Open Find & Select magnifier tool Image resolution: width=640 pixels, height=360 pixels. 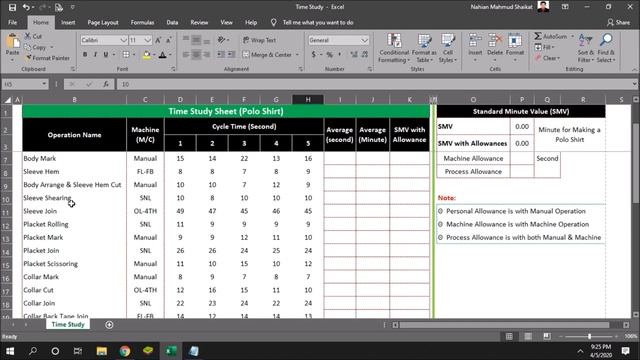point(606,48)
